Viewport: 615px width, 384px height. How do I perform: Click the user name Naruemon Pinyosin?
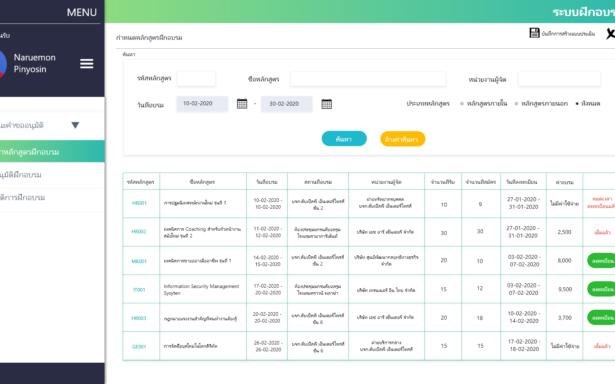(x=35, y=63)
